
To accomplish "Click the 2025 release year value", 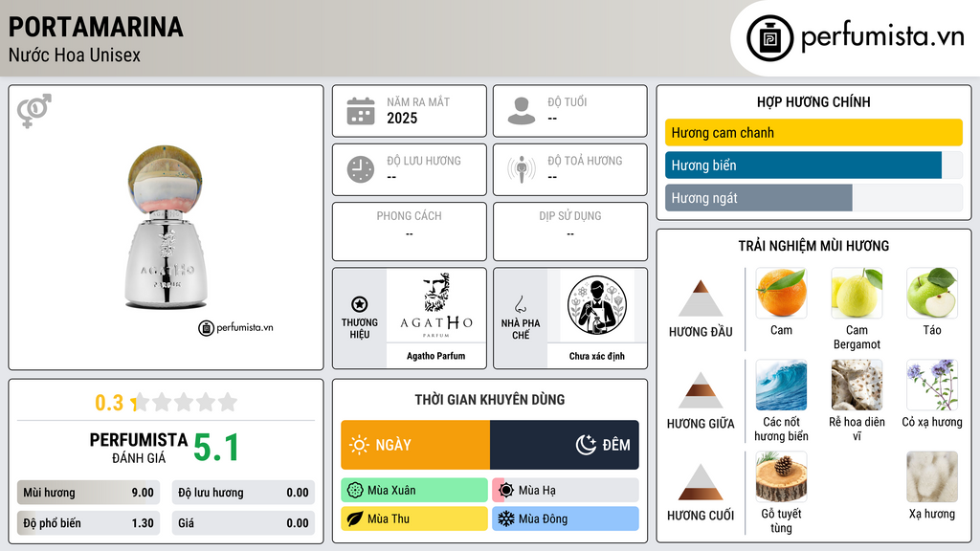I will (402, 118).
